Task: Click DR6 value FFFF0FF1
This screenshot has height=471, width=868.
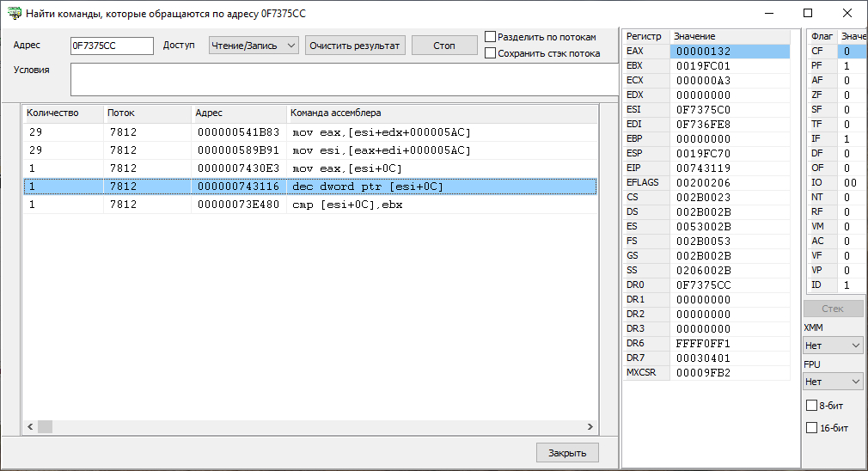Action: click(x=730, y=343)
